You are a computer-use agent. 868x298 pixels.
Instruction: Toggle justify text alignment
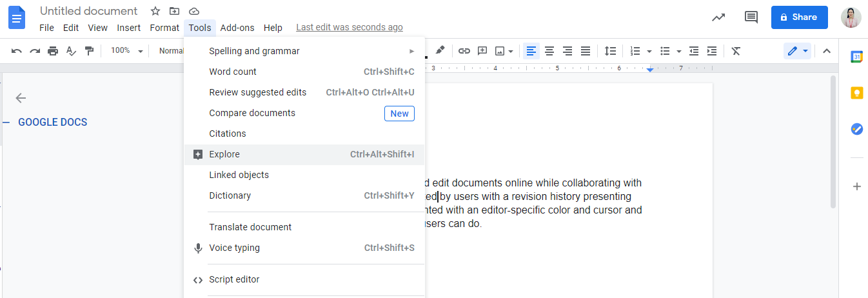(x=586, y=51)
